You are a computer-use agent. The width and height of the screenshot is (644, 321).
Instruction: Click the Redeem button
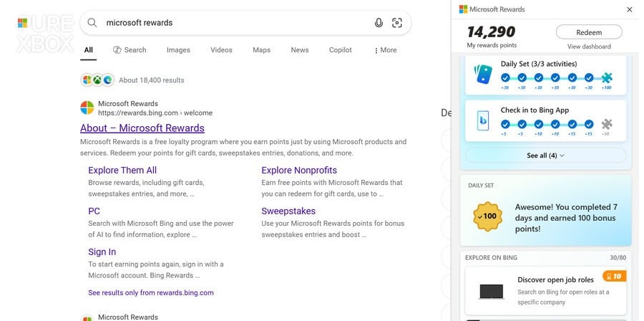tap(589, 32)
